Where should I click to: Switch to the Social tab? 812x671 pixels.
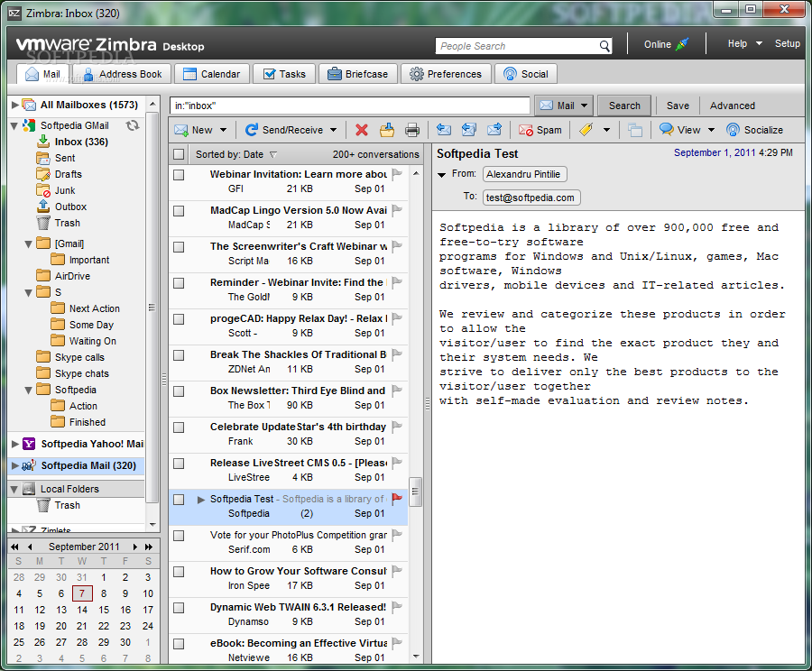coord(526,74)
